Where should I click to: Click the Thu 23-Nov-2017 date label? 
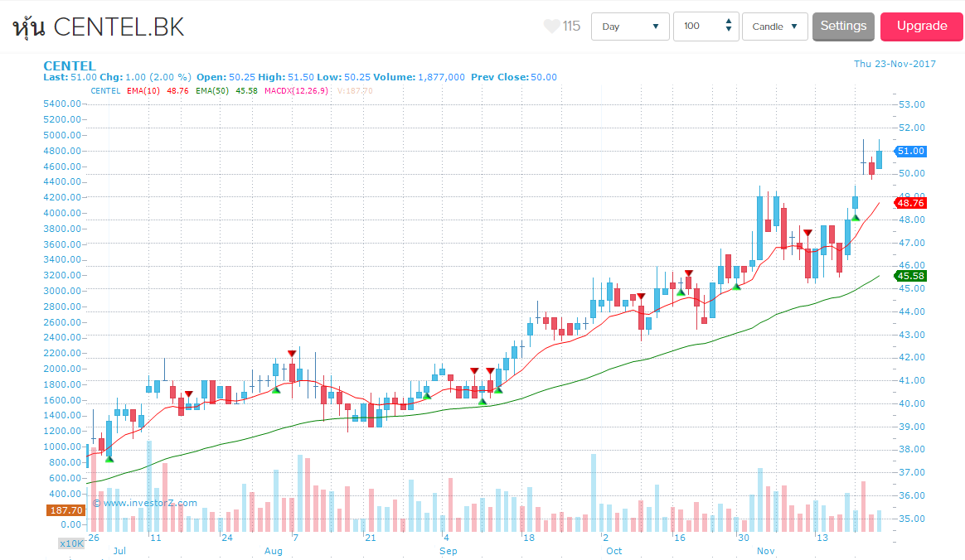(x=895, y=64)
